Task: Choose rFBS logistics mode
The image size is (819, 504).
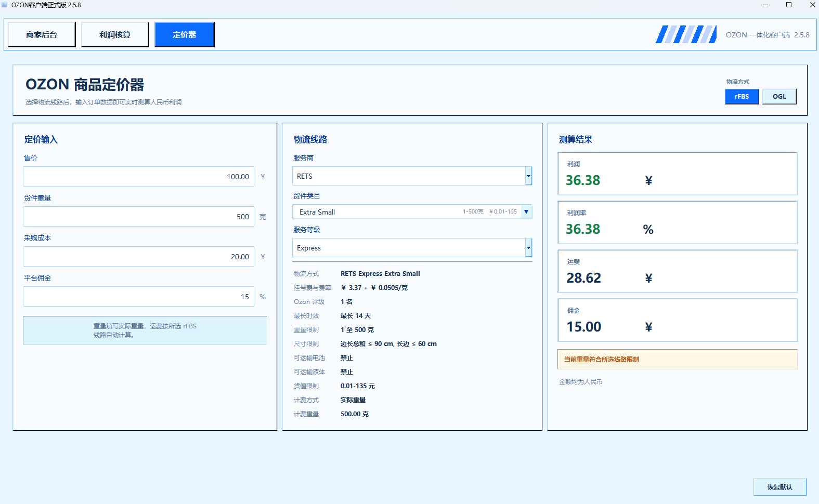Action: pyautogui.click(x=742, y=97)
